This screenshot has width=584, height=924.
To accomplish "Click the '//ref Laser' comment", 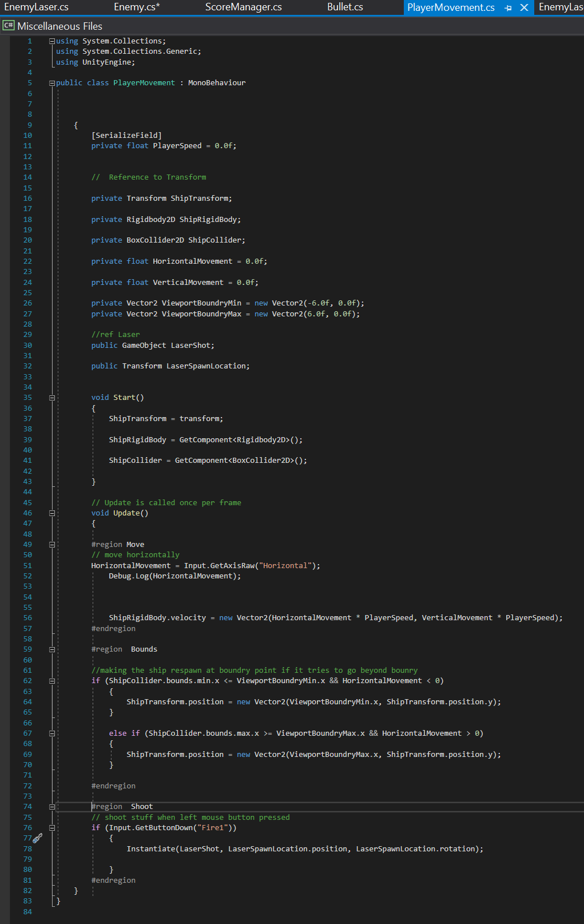I will 116,335.
